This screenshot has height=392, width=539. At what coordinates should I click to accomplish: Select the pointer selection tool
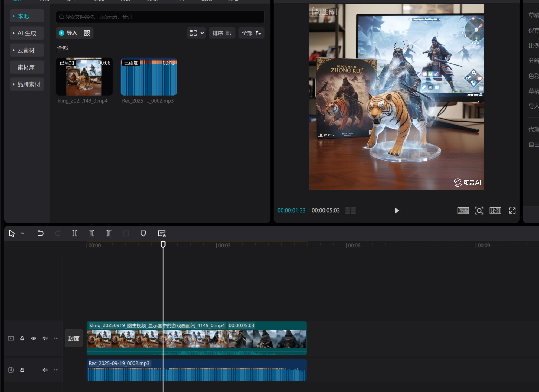coord(12,233)
